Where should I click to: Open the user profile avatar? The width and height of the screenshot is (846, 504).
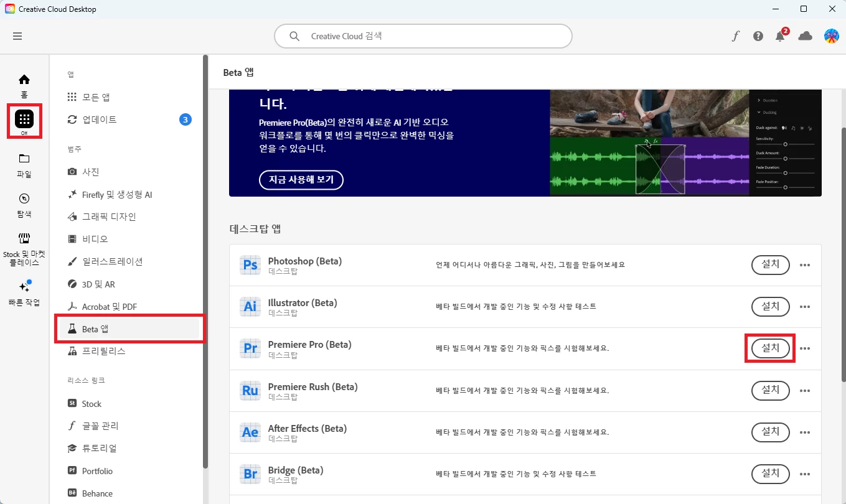pyautogui.click(x=831, y=36)
